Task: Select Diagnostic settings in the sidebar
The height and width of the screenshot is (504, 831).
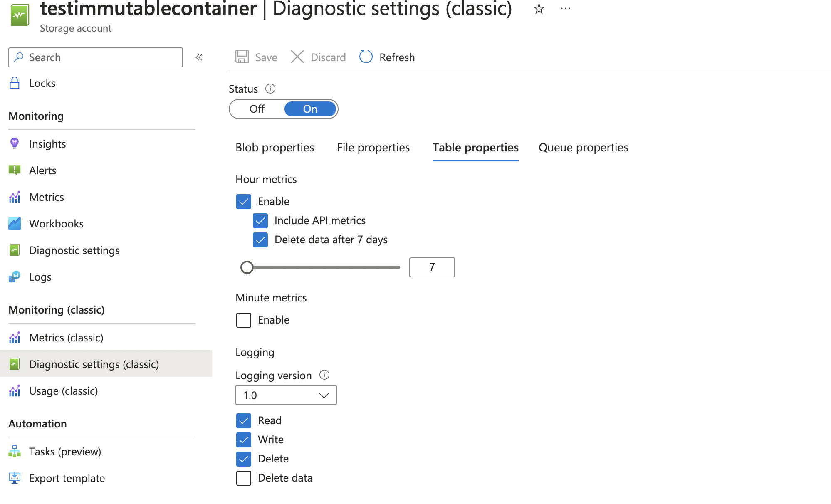Action: [x=74, y=250]
